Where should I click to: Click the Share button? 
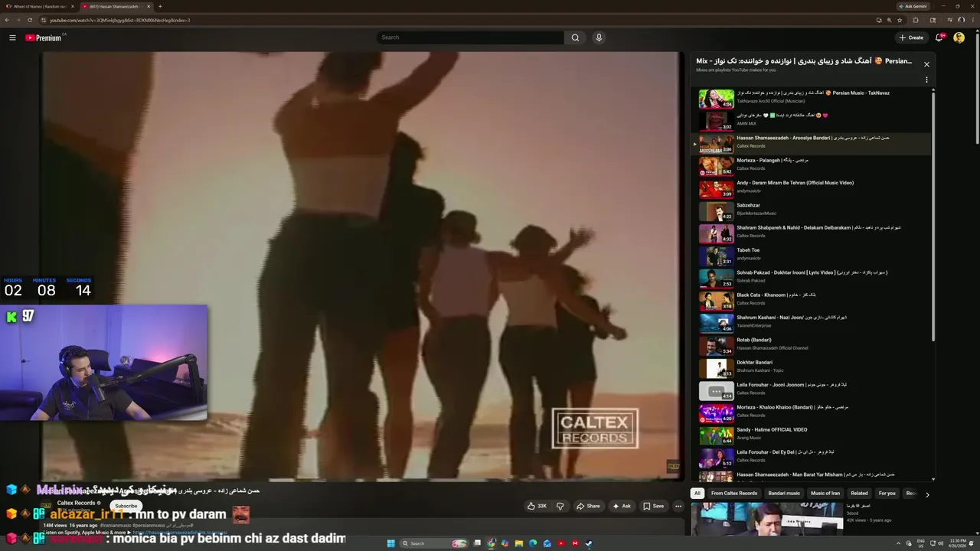tap(588, 506)
